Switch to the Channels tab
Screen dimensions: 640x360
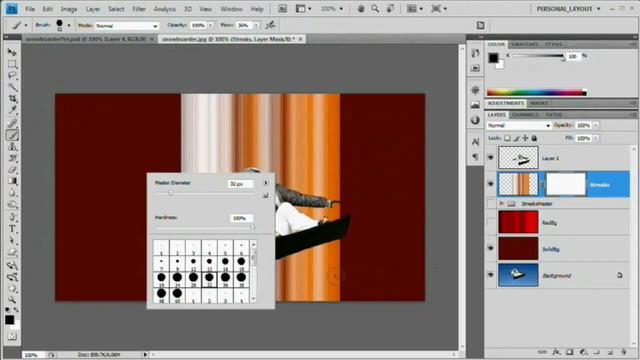[x=525, y=115]
